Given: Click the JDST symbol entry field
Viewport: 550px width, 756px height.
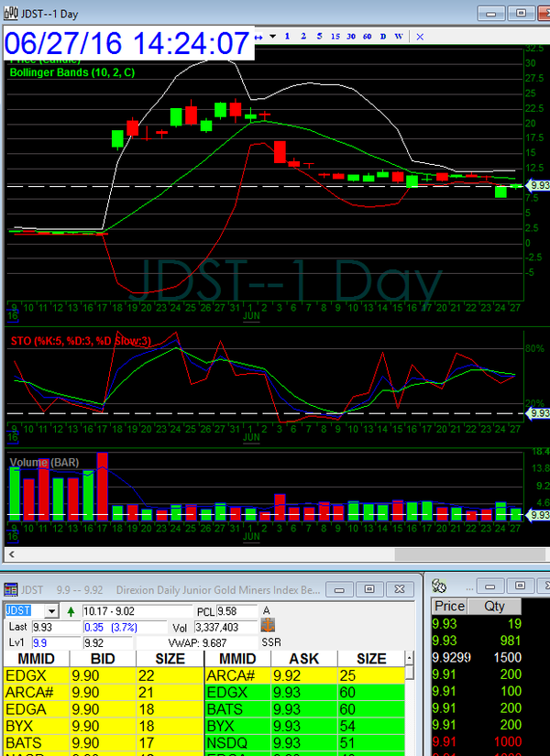Looking at the screenshot, I should (23, 611).
